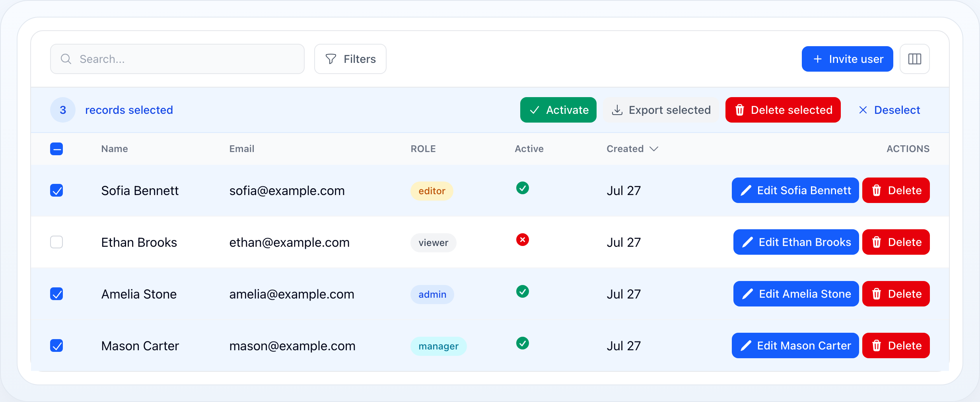Click the trash icon in Mason Carter's Delete button

coord(877,345)
